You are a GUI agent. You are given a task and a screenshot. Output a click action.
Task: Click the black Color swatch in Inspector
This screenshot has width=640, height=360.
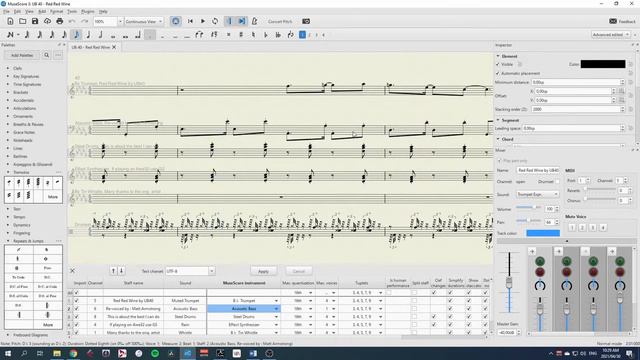pyautogui.click(x=603, y=64)
